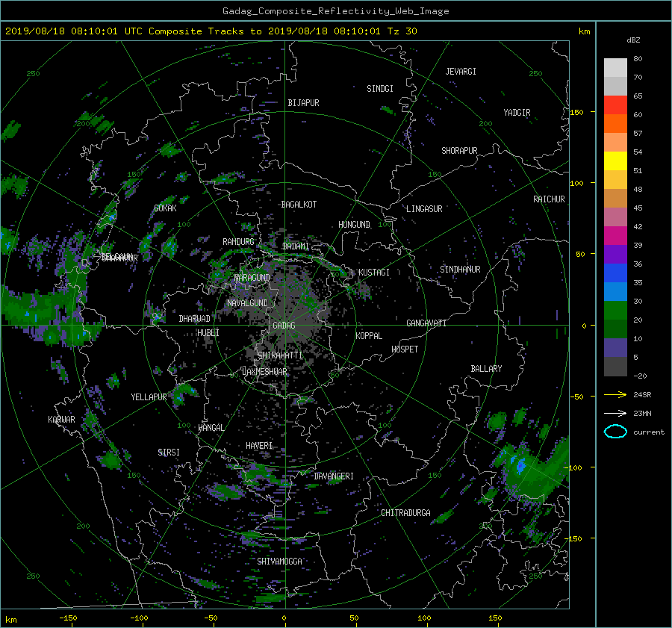Click the HAVERI city label
Image resolution: width=672 pixels, height=628 pixels.
259,446
